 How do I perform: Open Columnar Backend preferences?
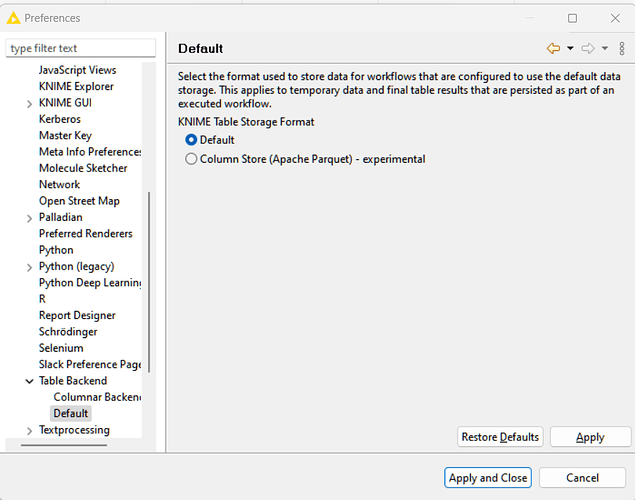[x=97, y=397]
